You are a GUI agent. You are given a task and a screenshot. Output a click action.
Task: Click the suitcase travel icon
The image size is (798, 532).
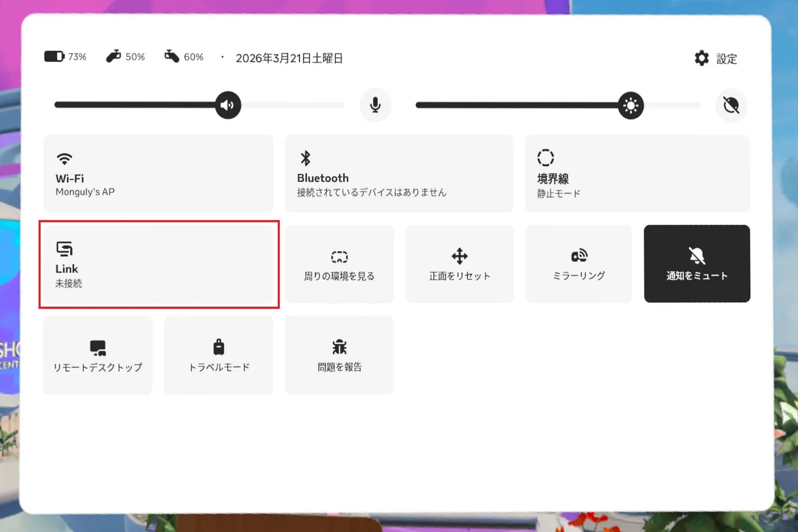tap(219, 347)
